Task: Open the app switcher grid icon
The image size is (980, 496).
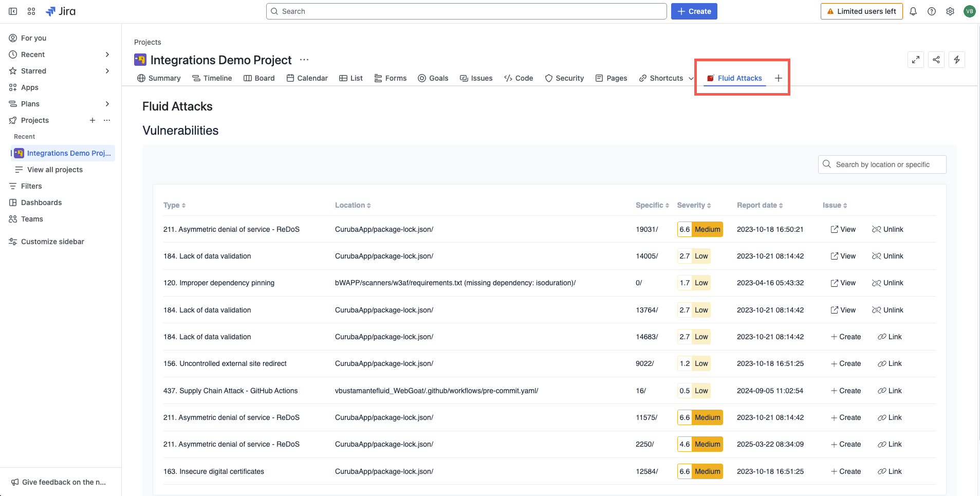Action: point(31,11)
